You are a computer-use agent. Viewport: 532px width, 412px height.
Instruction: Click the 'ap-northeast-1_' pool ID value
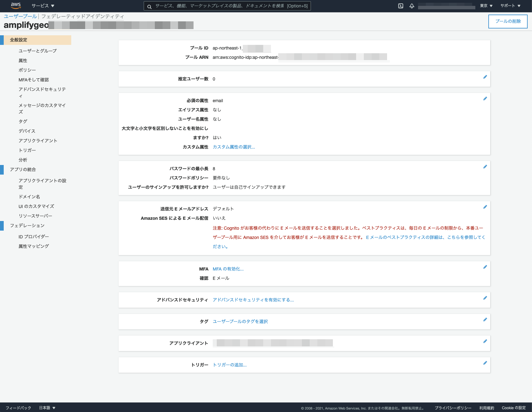[228, 48]
